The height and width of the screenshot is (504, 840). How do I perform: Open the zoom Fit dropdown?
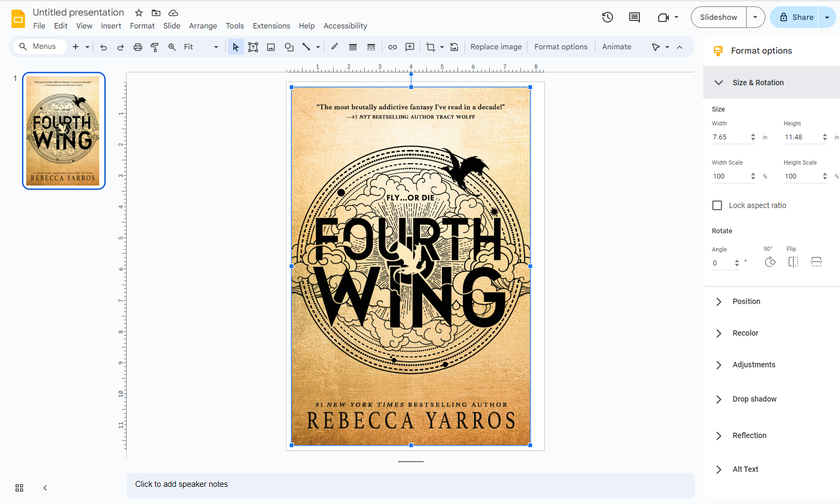pyautogui.click(x=201, y=47)
